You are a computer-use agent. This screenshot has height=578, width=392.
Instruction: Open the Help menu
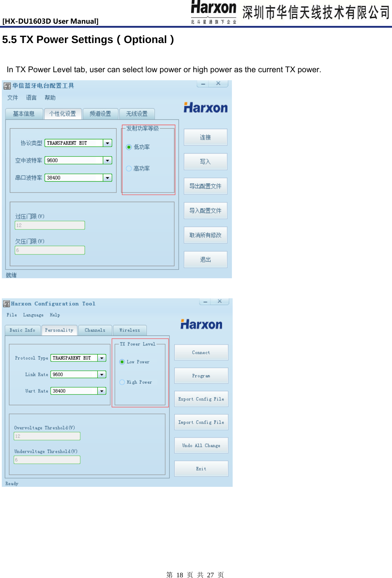tap(55, 315)
